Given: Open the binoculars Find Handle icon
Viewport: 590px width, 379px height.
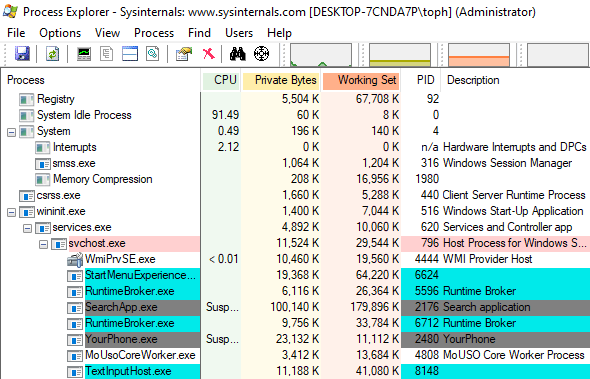Looking at the screenshot, I should point(238,54).
